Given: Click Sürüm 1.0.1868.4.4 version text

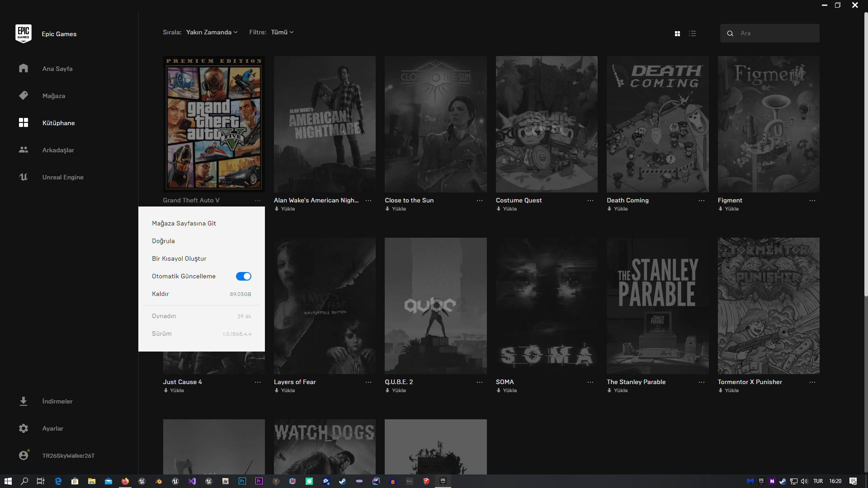Looking at the screenshot, I should pyautogui.click(x=201, y=333).
